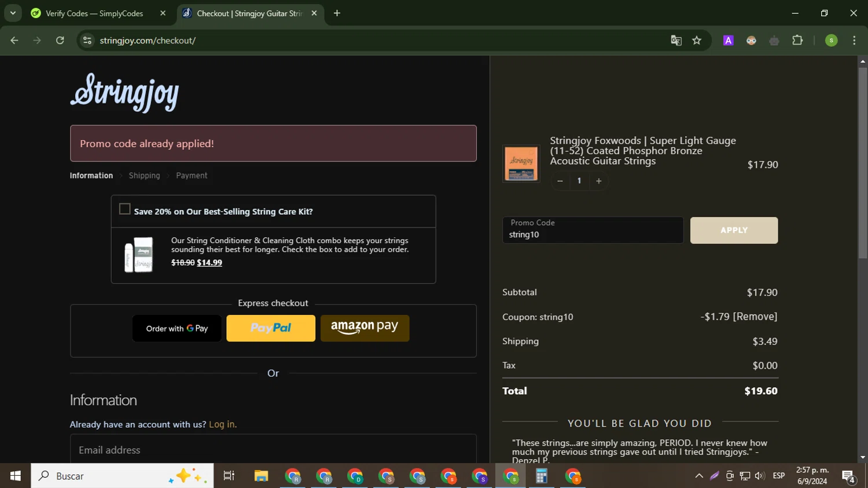Click the Total $19.60 amount
The height and width of the screenshot is (488, 868).
coord(761,391)
